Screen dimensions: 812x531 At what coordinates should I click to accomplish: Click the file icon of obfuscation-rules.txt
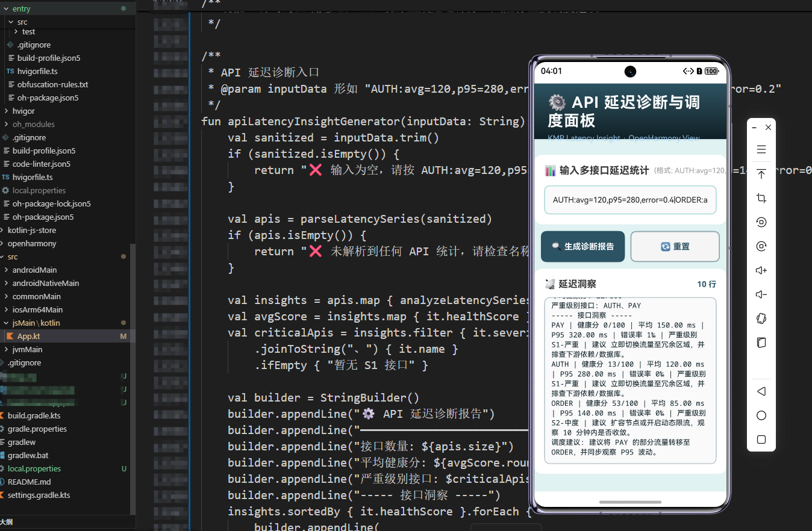pyautogui.click(x=10, y=84)
